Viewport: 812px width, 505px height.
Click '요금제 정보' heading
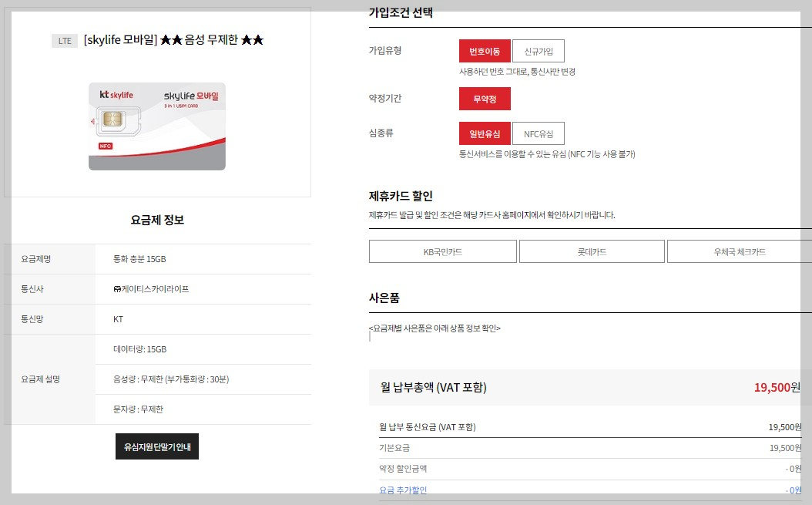pos(157,220)
